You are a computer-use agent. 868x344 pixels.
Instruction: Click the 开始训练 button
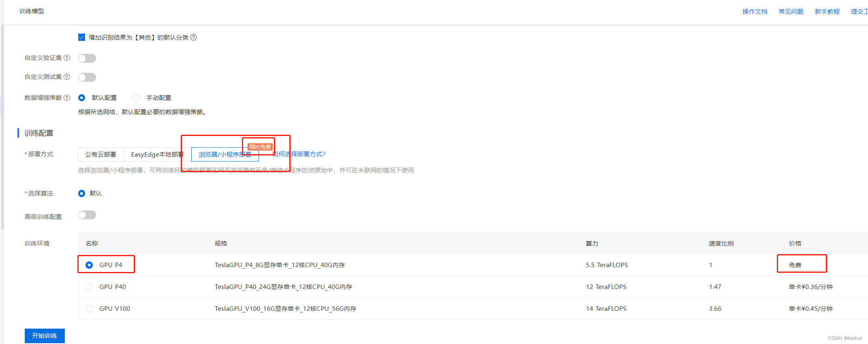(45, 336)
